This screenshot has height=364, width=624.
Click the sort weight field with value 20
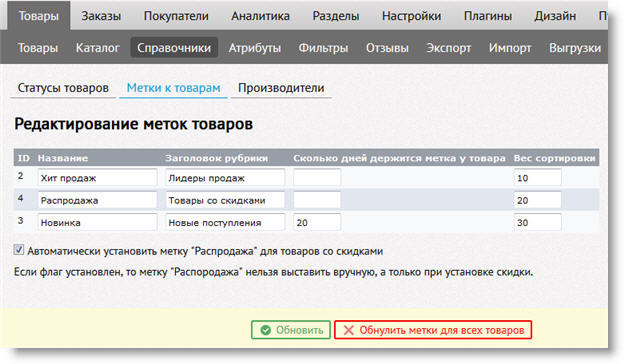click(538, 200)
